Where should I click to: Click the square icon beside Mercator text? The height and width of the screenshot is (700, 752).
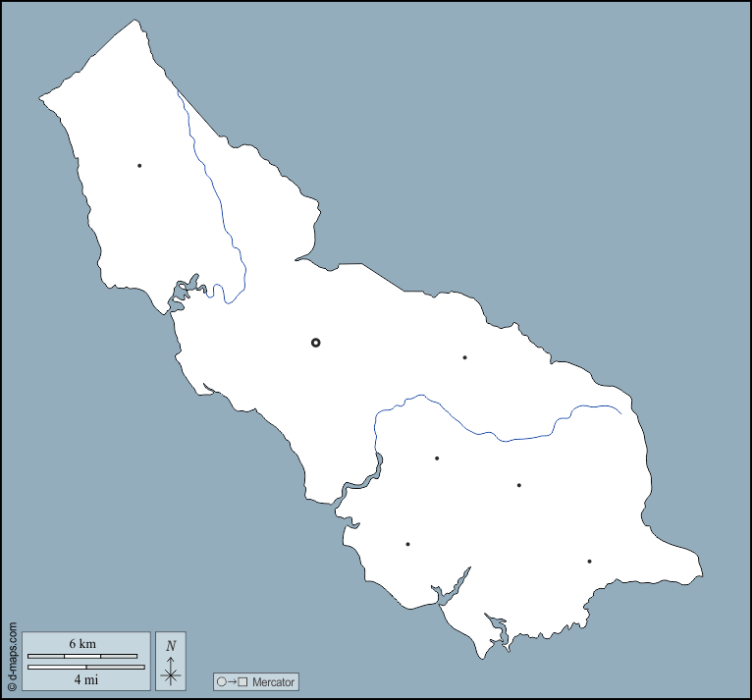click(x=242, y=681)
